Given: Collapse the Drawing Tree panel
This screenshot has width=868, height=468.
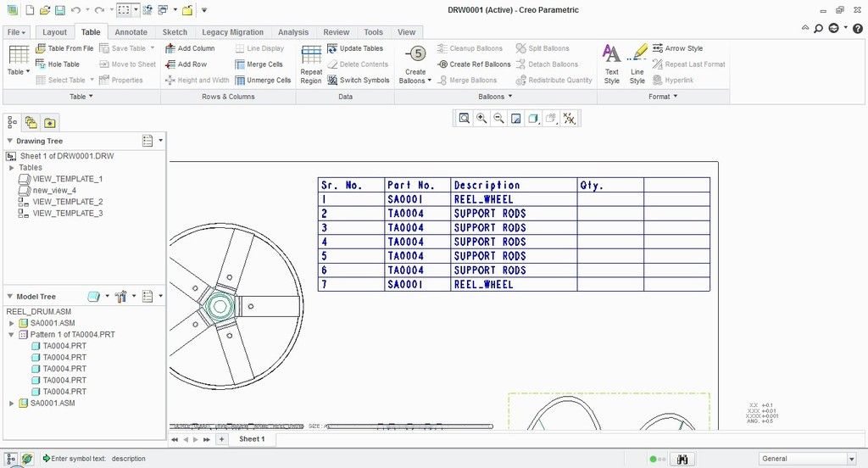Looking at the screenshot, I should (x=9, y=141).
